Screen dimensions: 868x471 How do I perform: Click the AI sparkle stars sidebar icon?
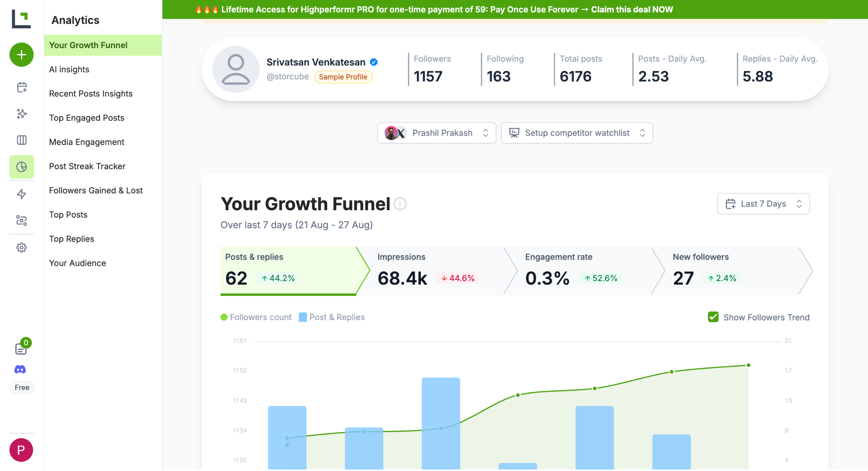point(22,114)
